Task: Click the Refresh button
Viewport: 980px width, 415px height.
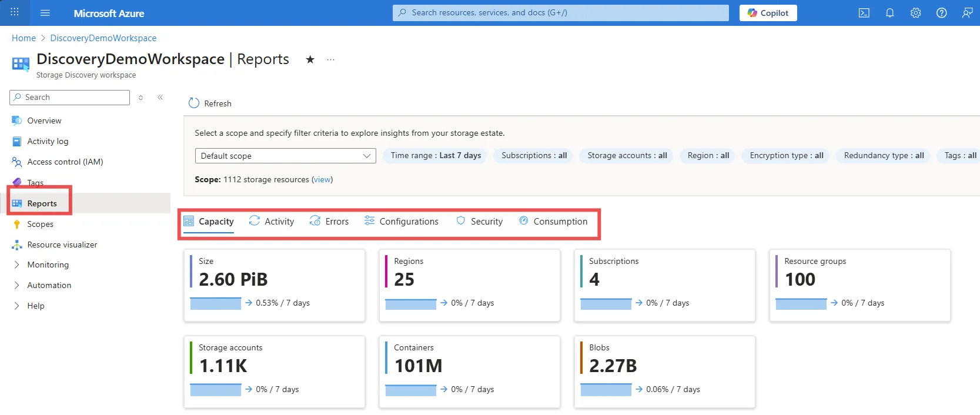Action: click(x=210, y=103)
